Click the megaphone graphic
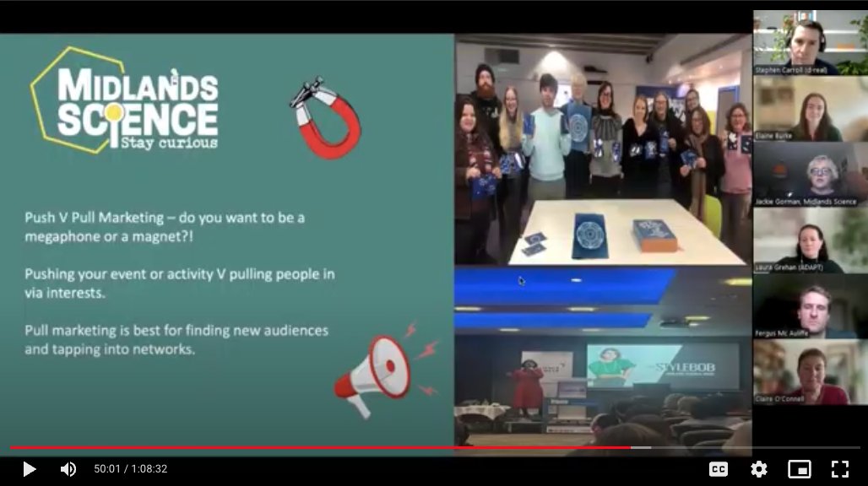This screenshot has width=868, height=486. [387, 370]
